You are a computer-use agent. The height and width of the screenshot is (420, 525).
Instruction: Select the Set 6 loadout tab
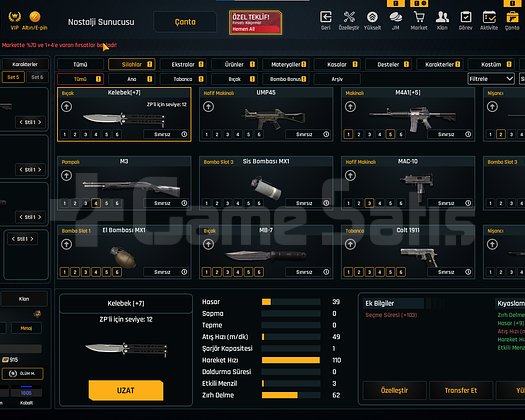pyautogui.click(x=37, y=77)
